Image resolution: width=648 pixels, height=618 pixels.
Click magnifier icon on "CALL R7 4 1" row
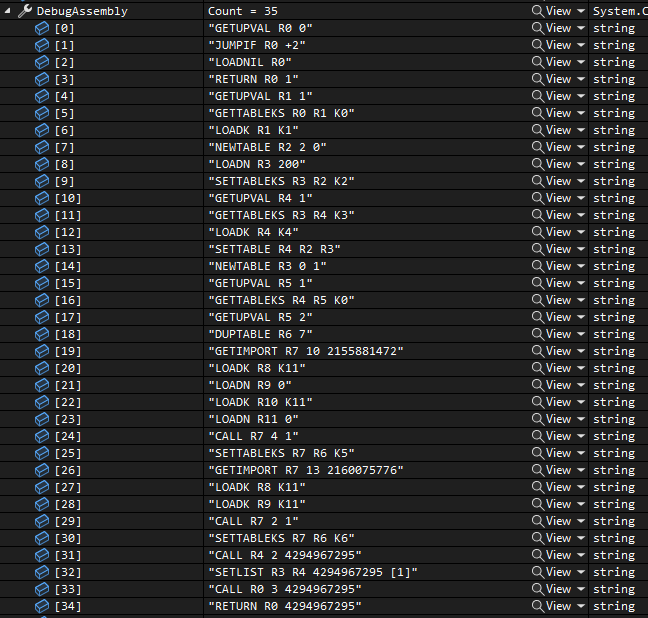tap(538, 436)
